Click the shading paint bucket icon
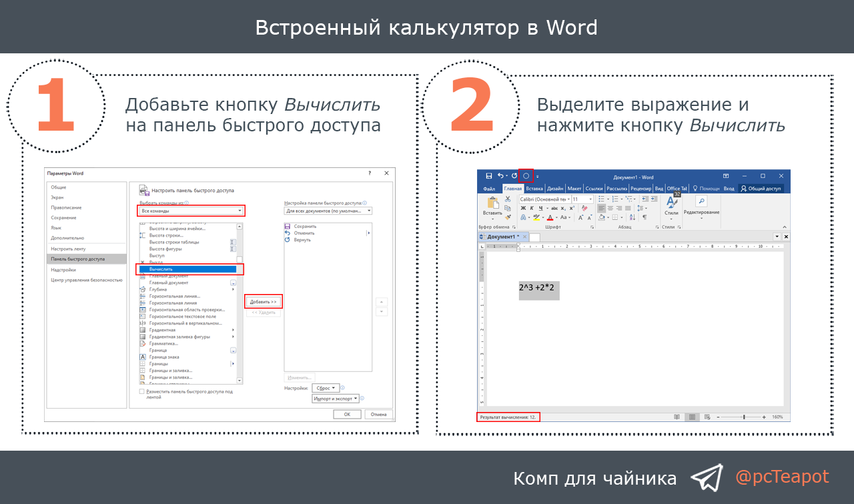 (602, 217)
